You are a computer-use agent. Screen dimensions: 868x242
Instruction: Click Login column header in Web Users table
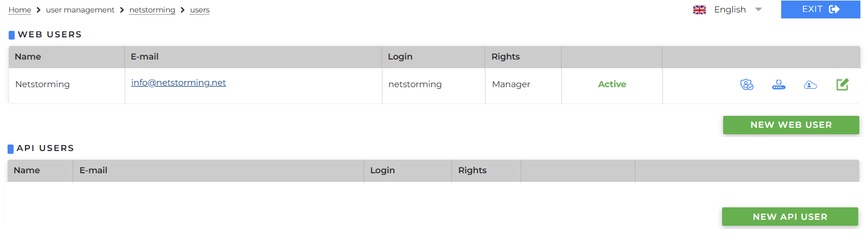coord(400,57)
